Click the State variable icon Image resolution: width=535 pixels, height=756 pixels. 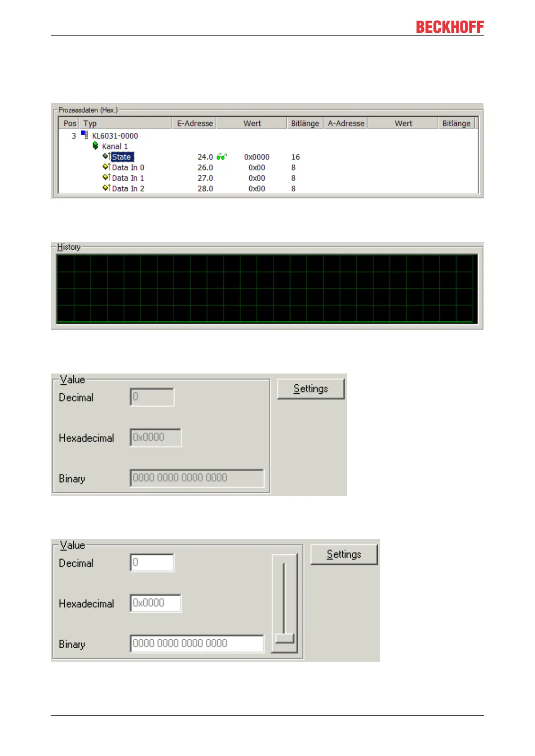(x=106, y=156)
